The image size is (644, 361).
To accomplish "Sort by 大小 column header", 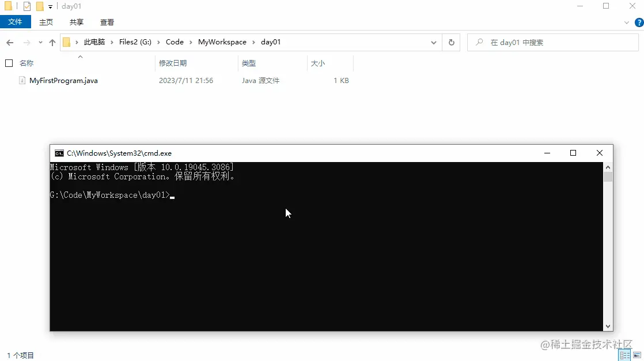I will tap(318, 63).
